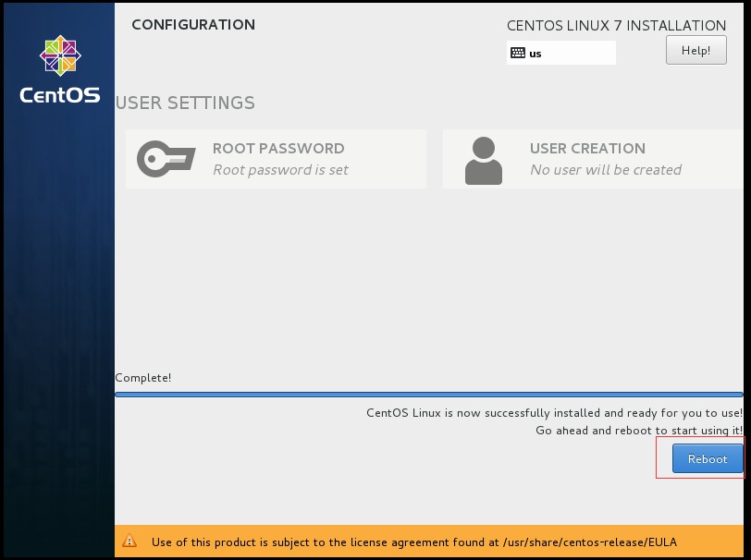The image size is (751, 560).
Task: Click the keyboard layout icon
Action: (518, 54)
